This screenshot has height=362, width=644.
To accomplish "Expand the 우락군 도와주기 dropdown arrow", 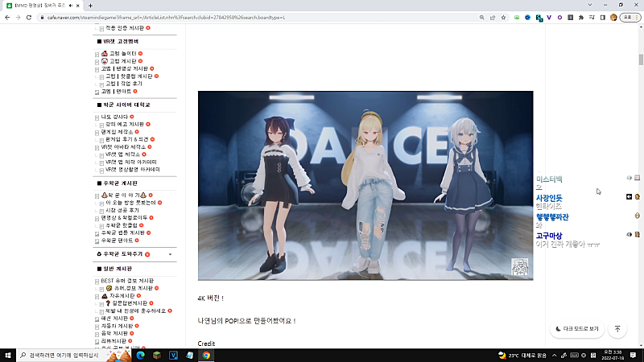I will (x=170, y=253).
